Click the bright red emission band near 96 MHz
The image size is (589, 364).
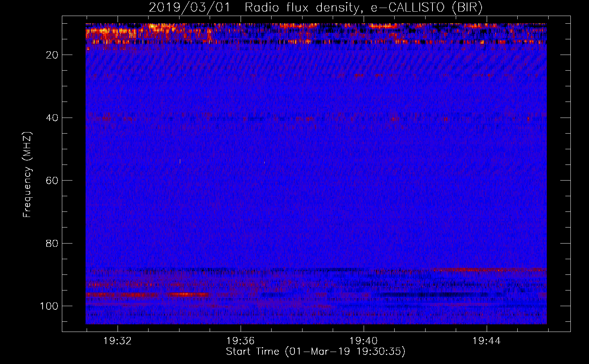point(147,294)
